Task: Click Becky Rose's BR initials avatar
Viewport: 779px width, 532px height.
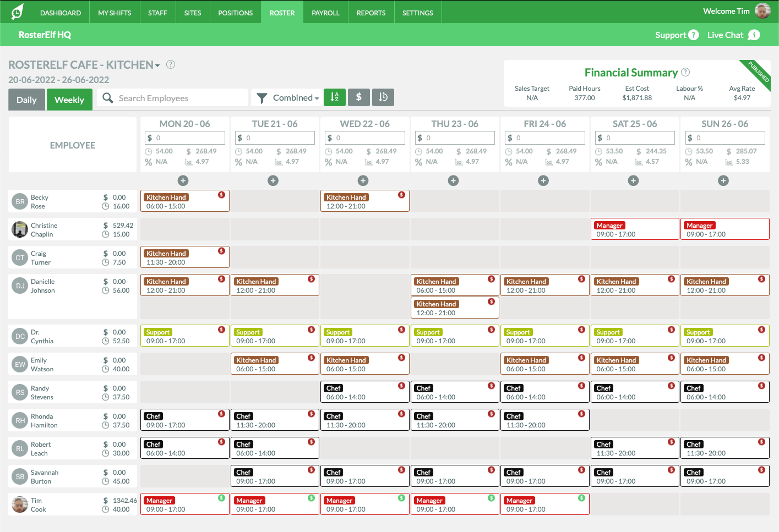Action: (20, 201)
